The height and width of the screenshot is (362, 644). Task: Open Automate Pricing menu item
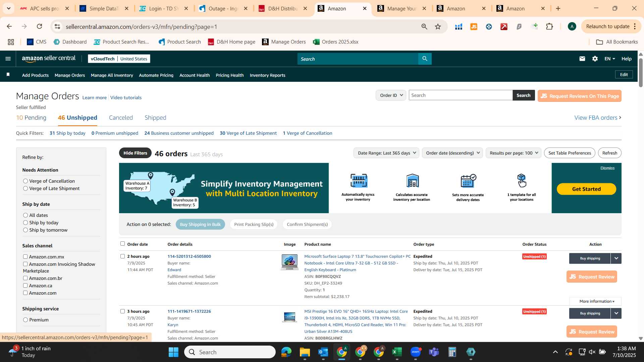click(x=156, y=75)
